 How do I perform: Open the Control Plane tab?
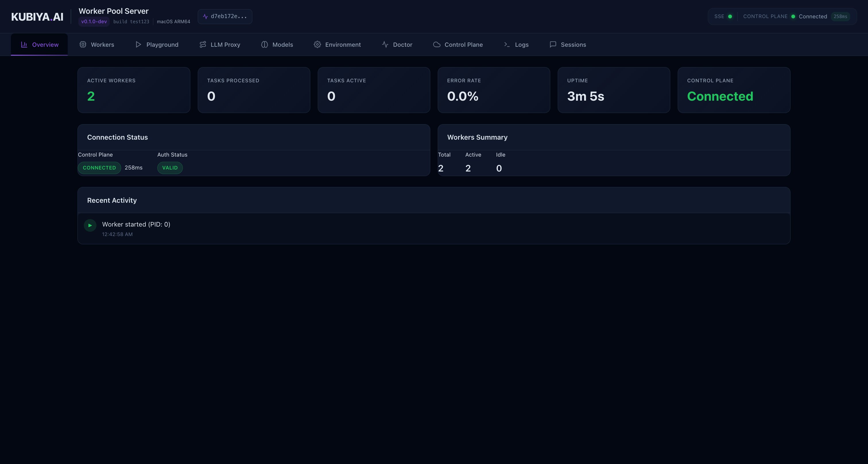(x=458, y=44)
